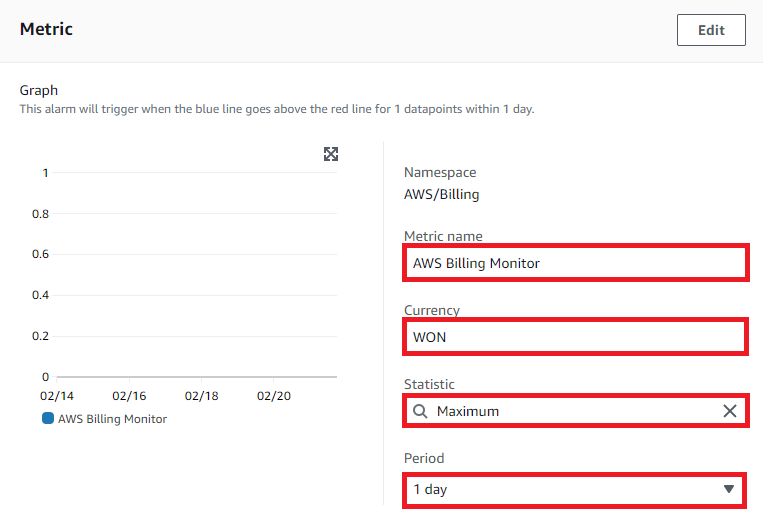
Task: Clear the Statistic field with X
Action: (x=729, y=411)
